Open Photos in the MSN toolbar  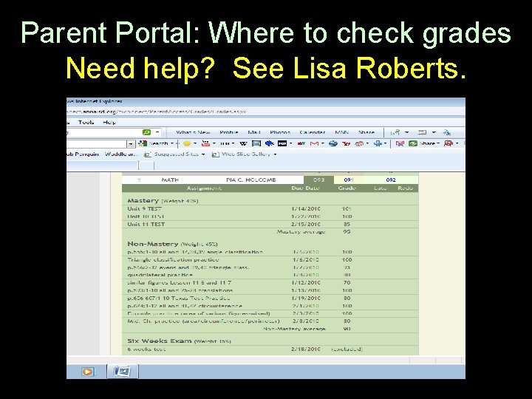pyautogui.click(x=280, y=132)
